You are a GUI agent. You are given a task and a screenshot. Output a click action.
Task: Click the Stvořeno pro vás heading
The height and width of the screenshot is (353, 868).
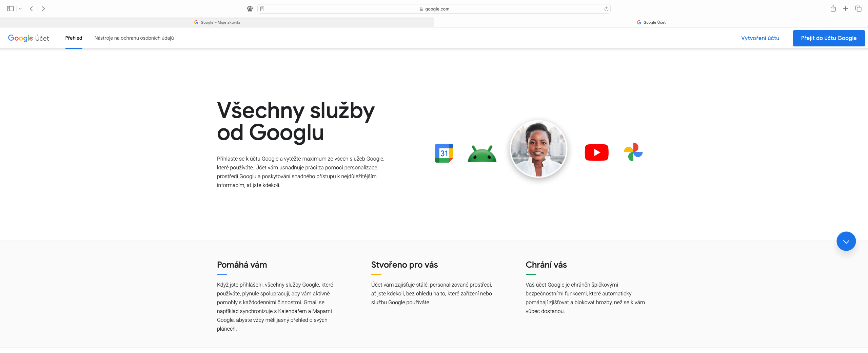[405, 265]
